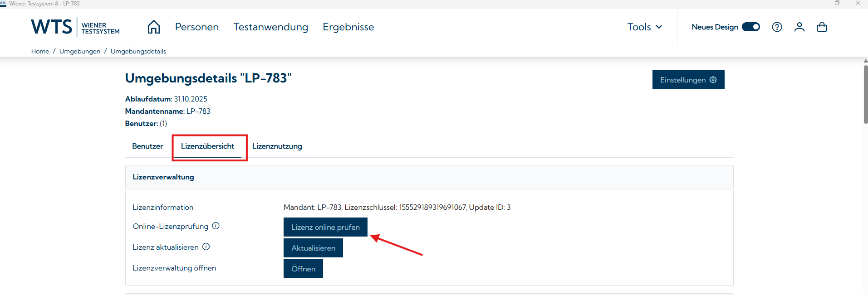Screen dimensions: 868x295
Task: Click Öffnen to open license management
Action: [303, 269]
